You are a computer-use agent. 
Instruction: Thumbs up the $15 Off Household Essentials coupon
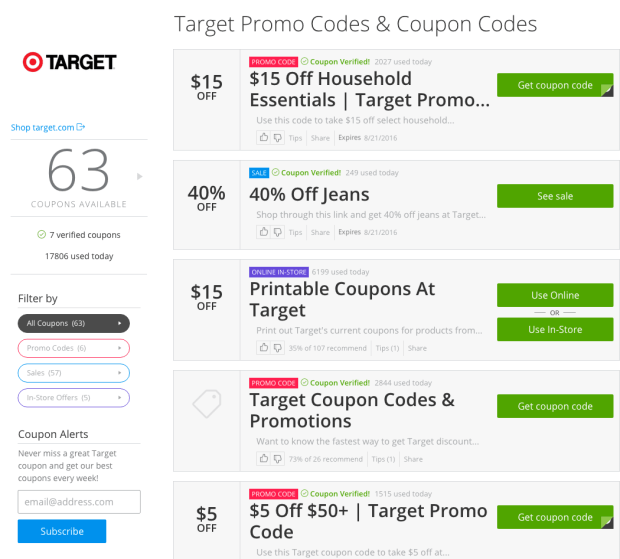(264, 137)
